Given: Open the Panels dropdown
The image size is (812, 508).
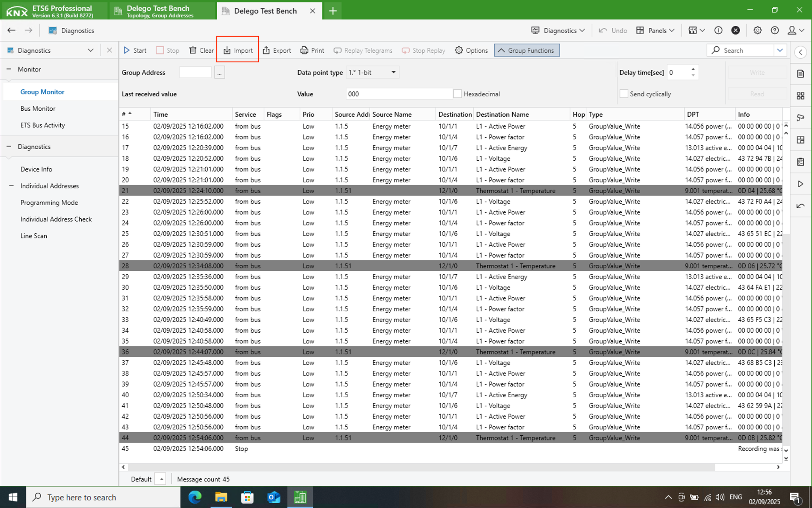Looking at the screenshot, I should coord(655,31).
